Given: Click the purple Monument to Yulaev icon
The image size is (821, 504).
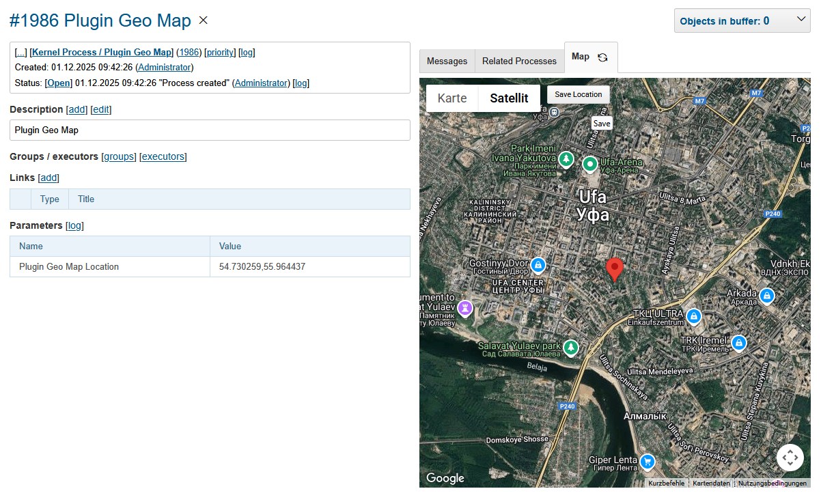Looking at the screenshot, I should (x=465, y=309).
